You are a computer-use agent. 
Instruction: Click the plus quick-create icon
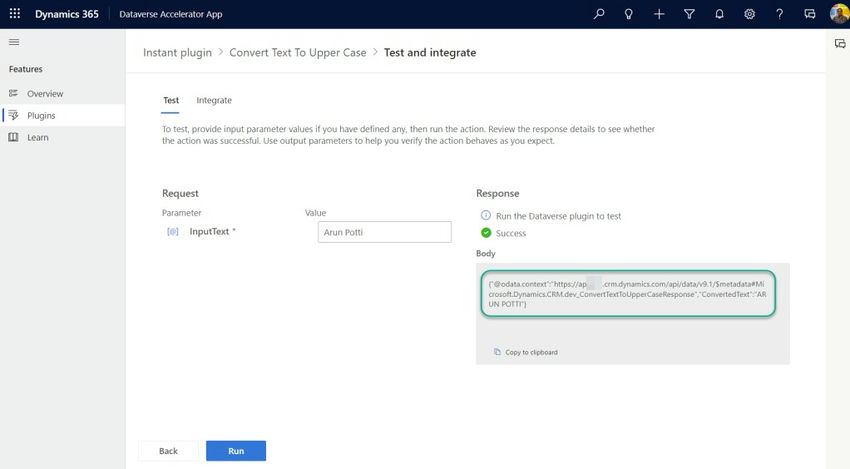(x=659, y=14)
